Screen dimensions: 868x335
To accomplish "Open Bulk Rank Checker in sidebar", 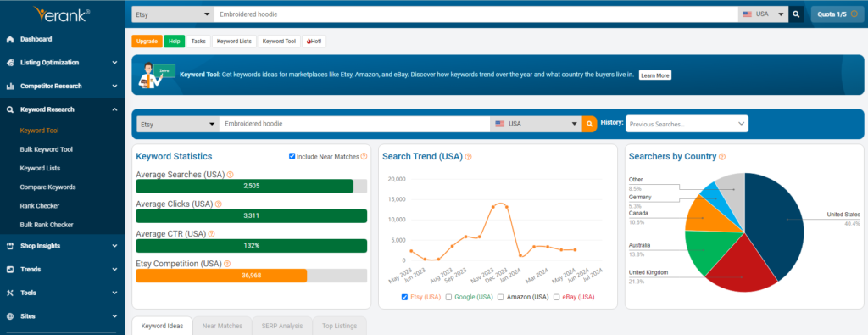I will tap(47, 225).
